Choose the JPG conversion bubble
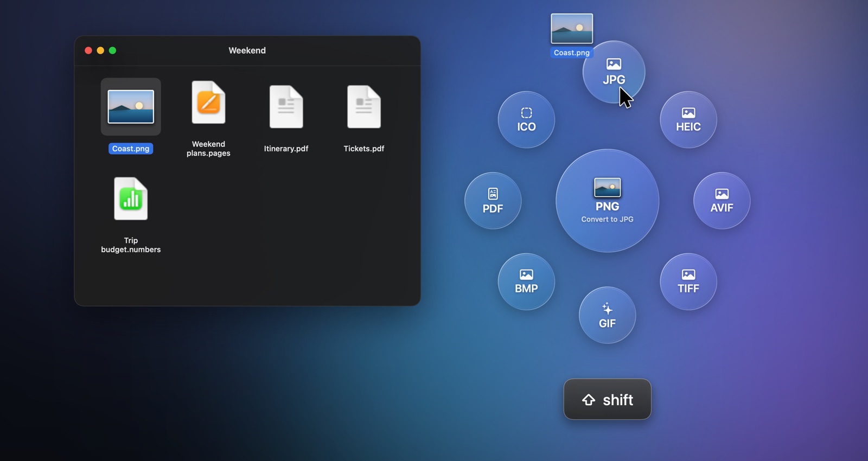Viewport: 868px width, 461px height. click(614, 72)
